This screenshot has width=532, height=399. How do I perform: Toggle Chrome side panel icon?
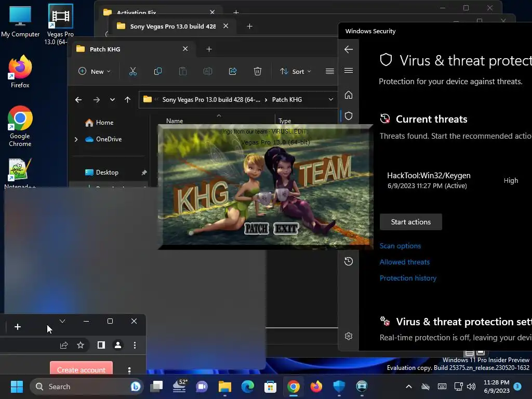click(101, 345)
